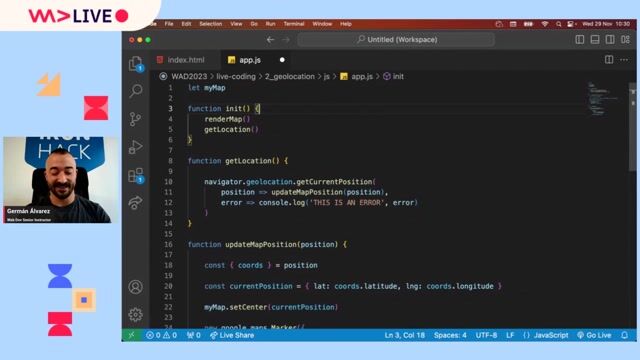Open the Run menu
This screenshot has width=640, height=360.
point(270,24)
